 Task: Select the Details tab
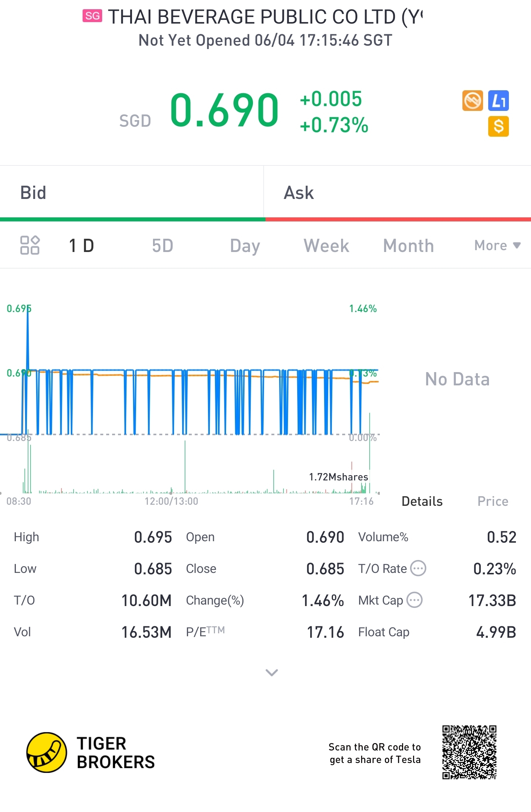(422, 501)
